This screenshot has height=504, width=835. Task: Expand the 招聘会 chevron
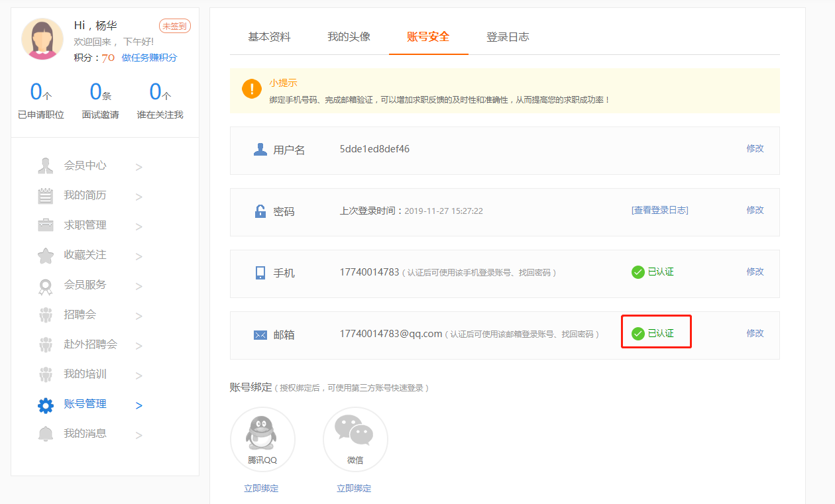point(139,316)
